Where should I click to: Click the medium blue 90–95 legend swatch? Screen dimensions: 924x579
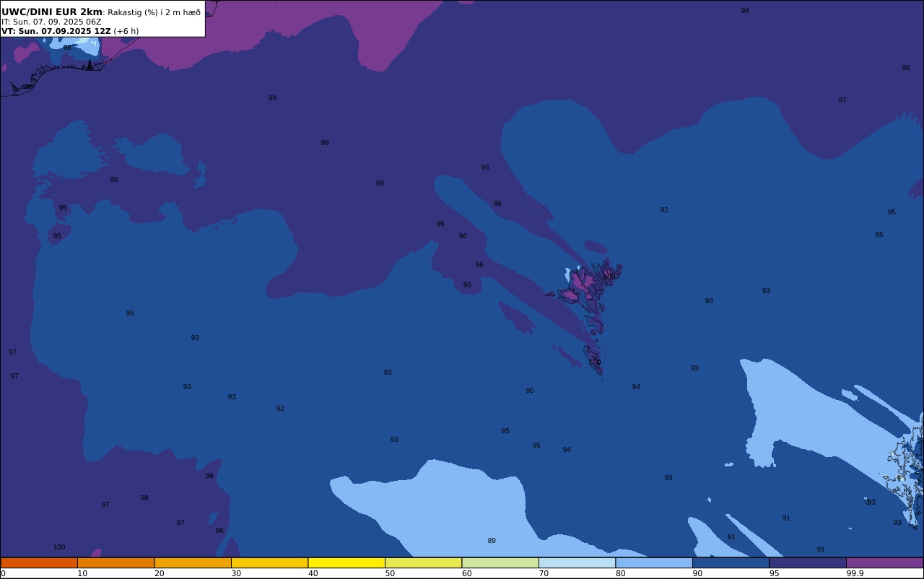point(731,562)
